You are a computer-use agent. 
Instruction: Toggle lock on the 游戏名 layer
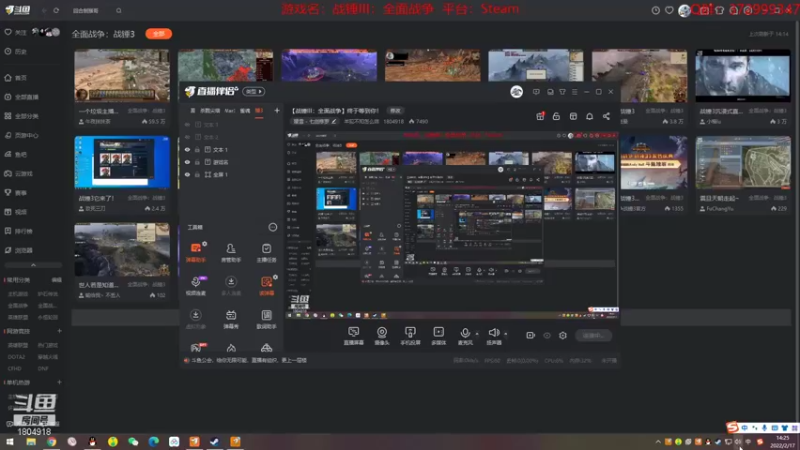tap(197, 162)
